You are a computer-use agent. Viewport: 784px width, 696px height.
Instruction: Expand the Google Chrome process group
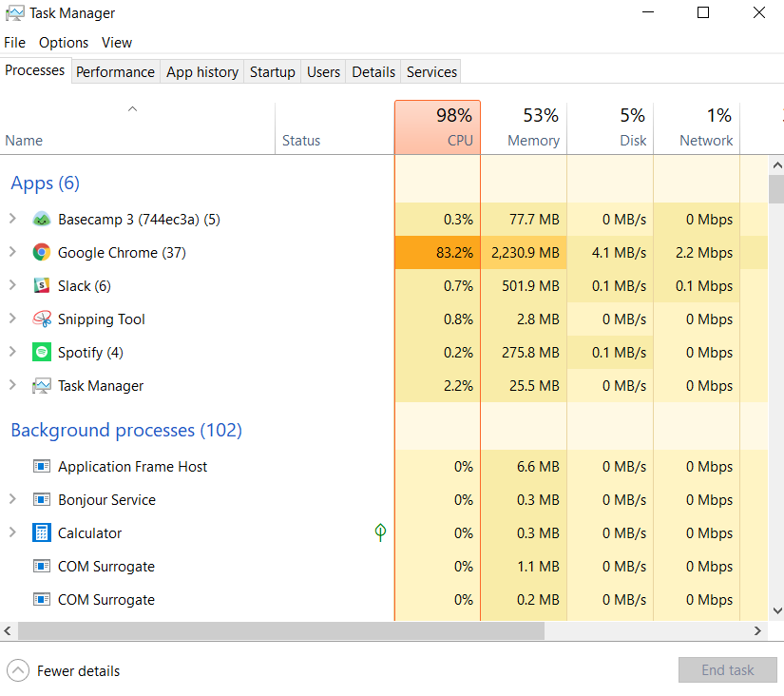(12, 252)
